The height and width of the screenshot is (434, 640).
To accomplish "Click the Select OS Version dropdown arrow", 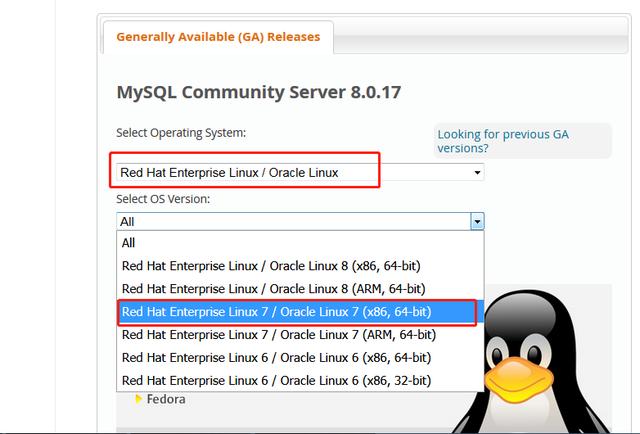I will tap(477, 222).
